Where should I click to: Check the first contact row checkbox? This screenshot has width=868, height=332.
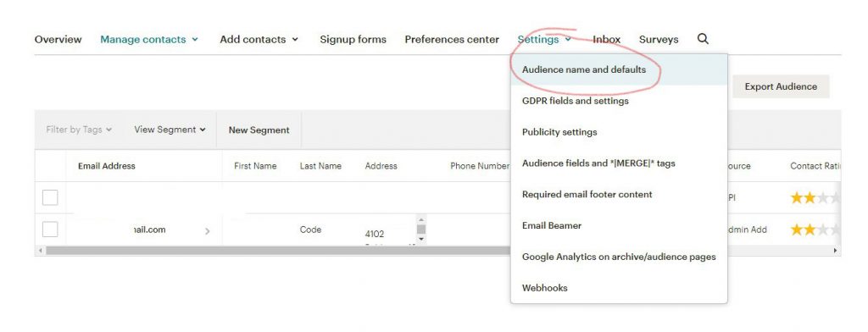point(50,197)
